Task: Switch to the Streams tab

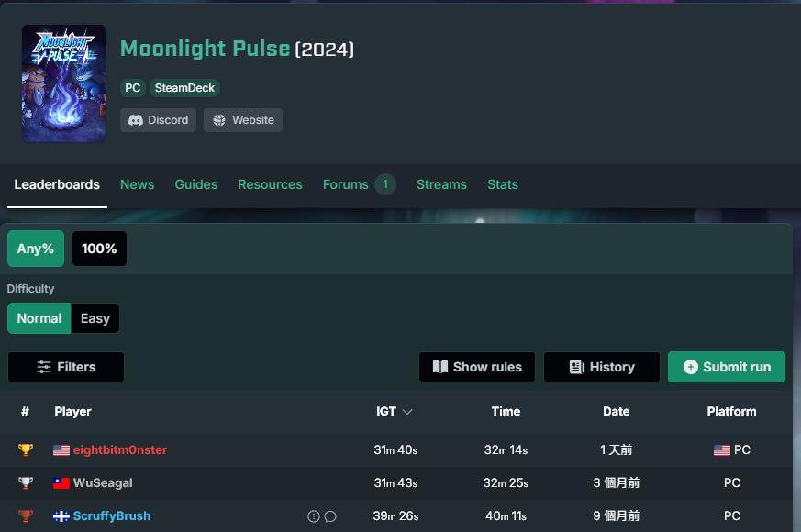Action: click(x=441, y=184)
